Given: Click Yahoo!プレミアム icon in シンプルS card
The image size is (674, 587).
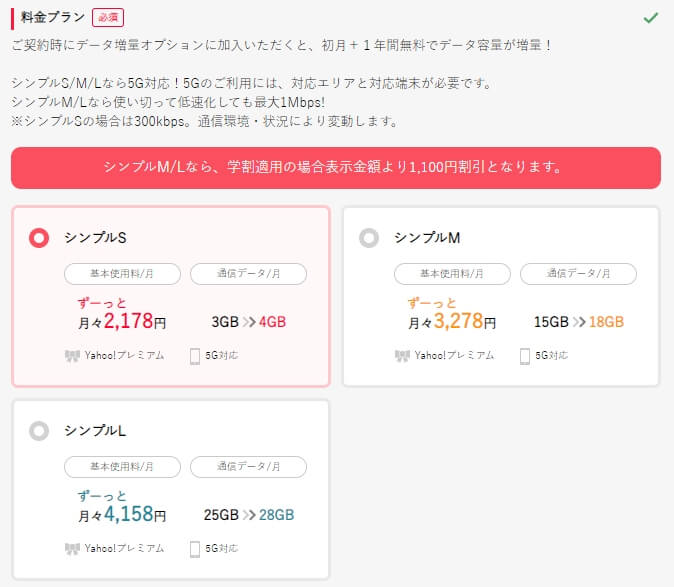Looking at the screenshot, I should point(72,356).
